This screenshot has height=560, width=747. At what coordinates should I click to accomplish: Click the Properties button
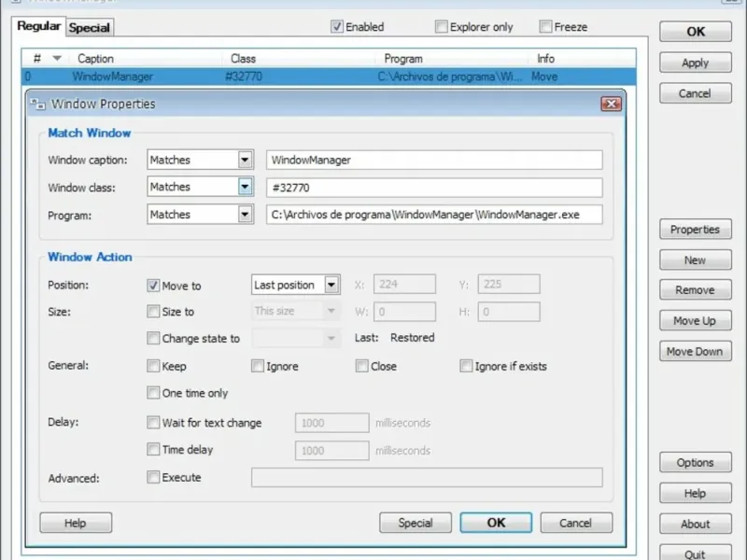tap(696, 229)
